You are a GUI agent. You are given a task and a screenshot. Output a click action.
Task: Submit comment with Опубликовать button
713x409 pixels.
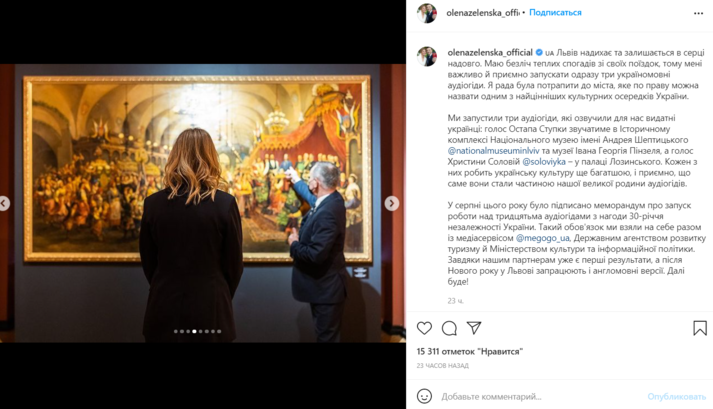click(x=677, y=397)
